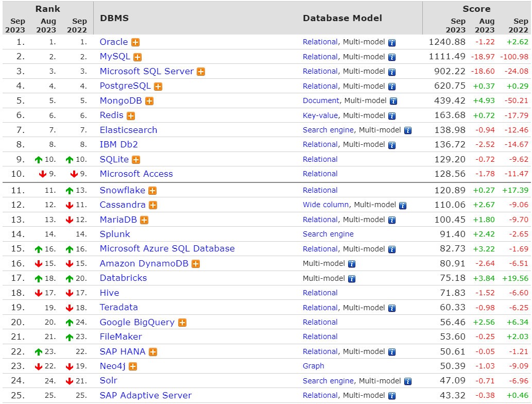Select MySQL's score value 1111.49
This screenshot has width=532, height=404.
[447, 56]
